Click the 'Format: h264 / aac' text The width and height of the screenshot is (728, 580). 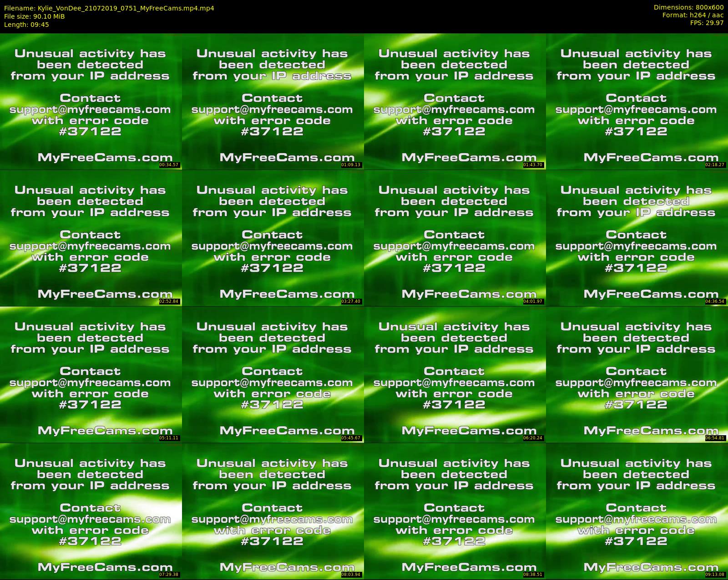[x=693, y=15]
